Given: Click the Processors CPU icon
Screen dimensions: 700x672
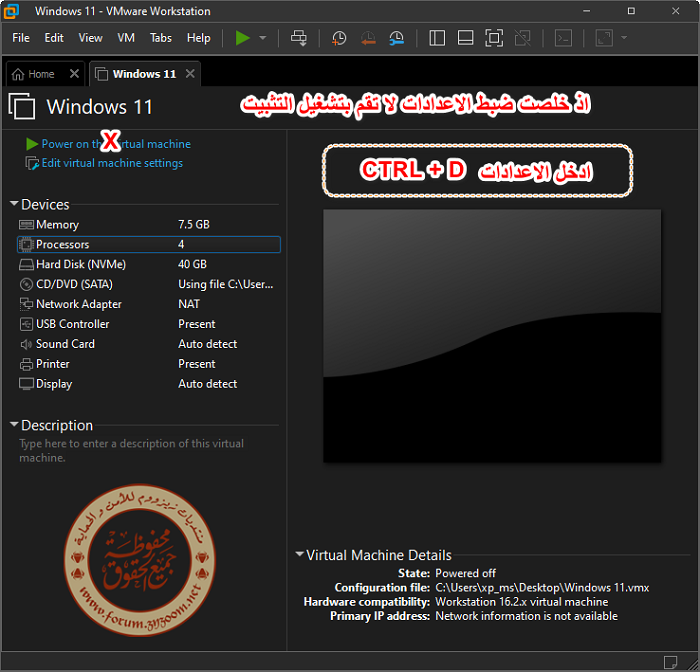Looking at the screenshot, I should (x=26, y=245).
